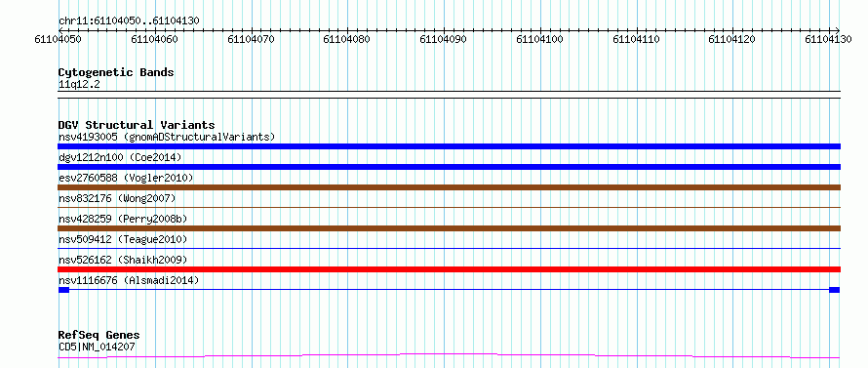The height and width of the screenshot is (368, 868).
Task: Click the ruler's left end arrow
Action: 60,30
